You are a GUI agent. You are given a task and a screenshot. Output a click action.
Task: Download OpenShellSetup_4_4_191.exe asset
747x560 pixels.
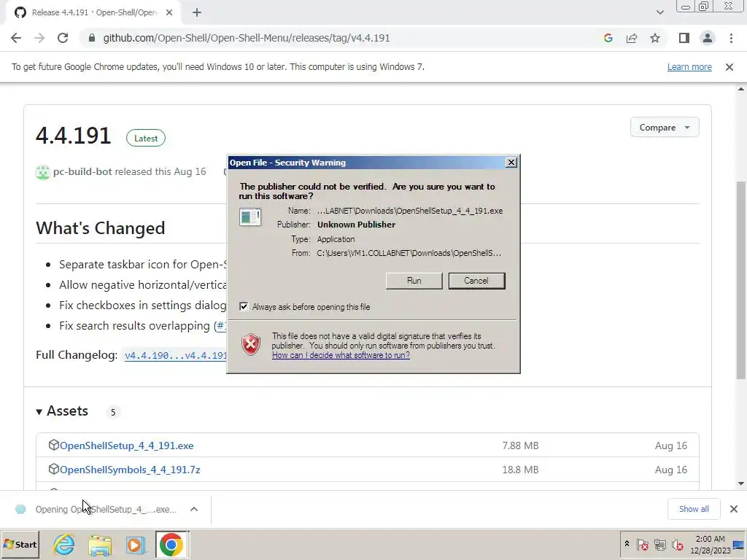tap(126, 446)
